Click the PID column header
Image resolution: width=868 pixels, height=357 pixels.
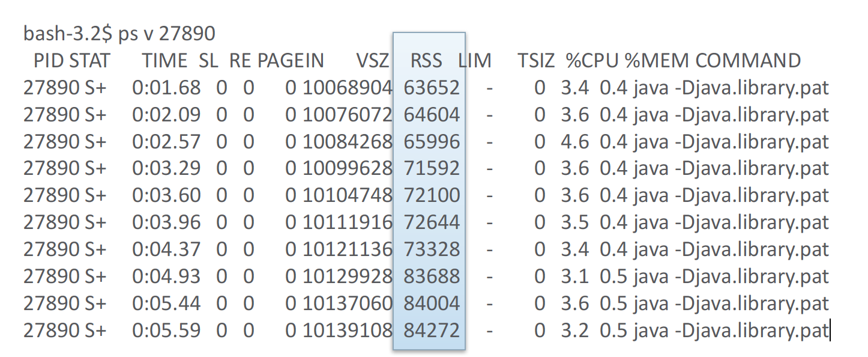click(x=48, y=61)
